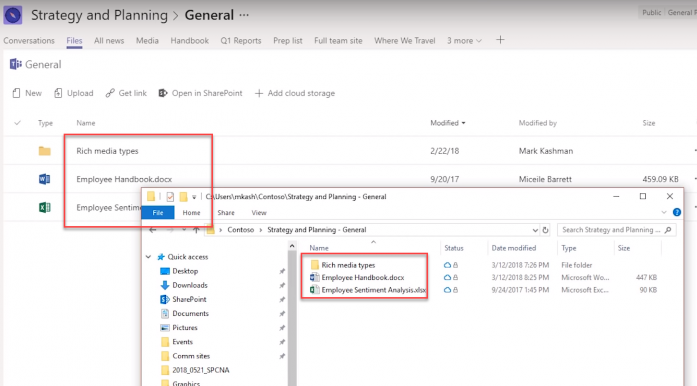Go up one folder level arrow

196,230
